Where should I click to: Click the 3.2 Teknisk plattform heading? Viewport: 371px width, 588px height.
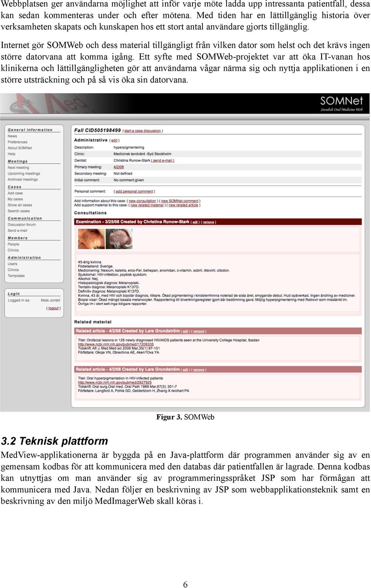tap(54, 441)
